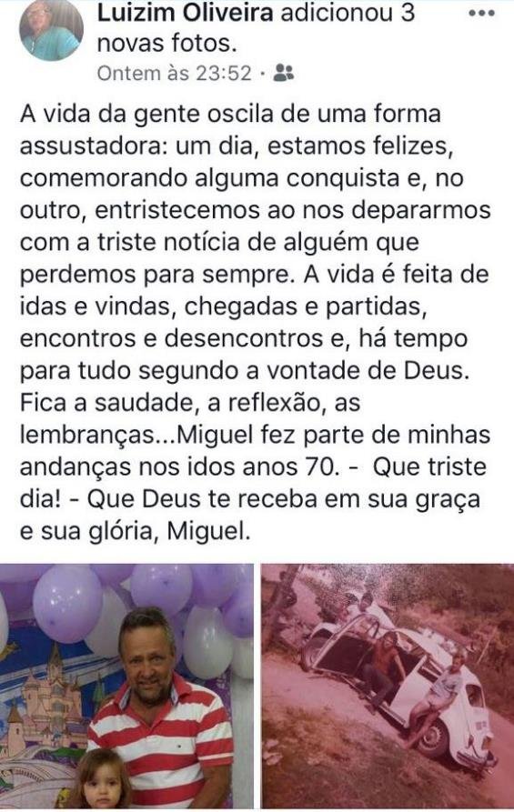Open the vintage photo of white Beetle car
Viewport: 514px width, 812px height.
pos(388,687)
